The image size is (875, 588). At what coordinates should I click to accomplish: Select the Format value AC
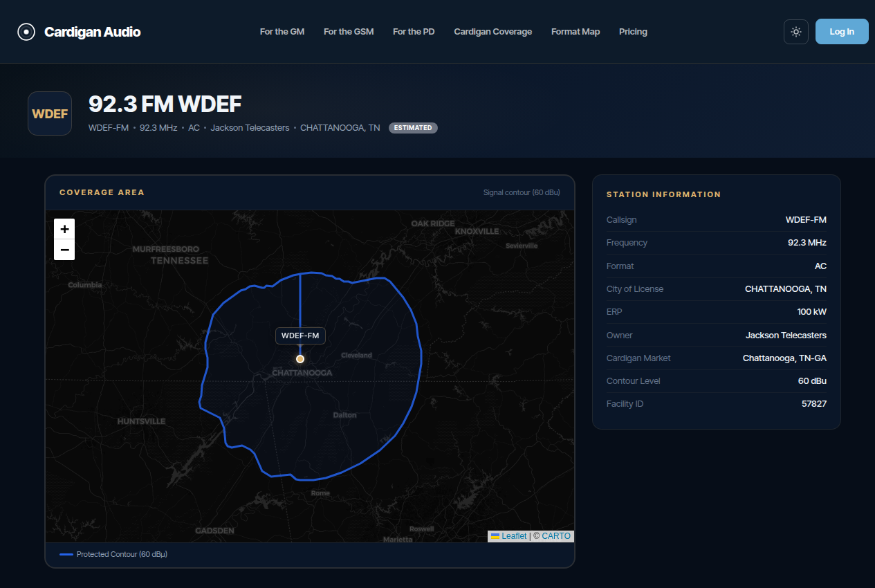820,266
